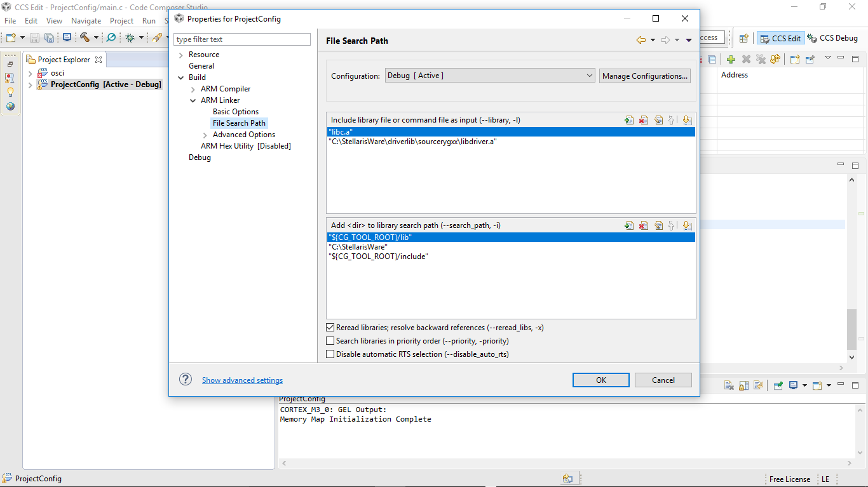Expand the osci project in Project Explorer
Image resolution: width=868 pixels, height=487 pixels.
(x=30, y=74)
